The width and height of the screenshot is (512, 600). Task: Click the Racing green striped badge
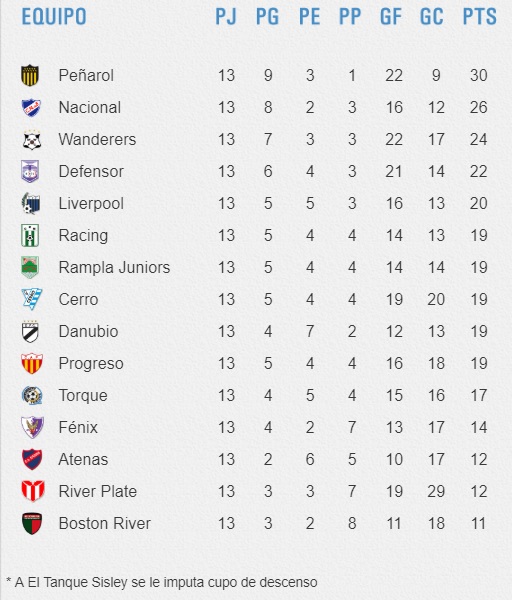pyautogui.click(x=30, y=235)
